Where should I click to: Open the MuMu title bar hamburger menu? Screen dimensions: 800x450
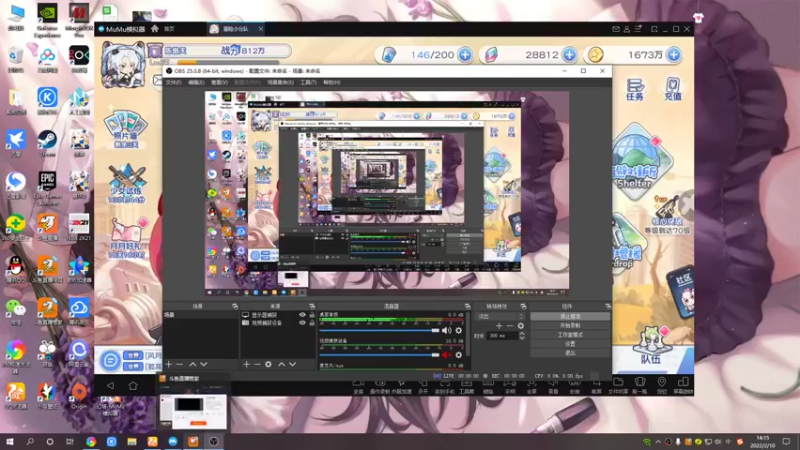coord(638,29)
